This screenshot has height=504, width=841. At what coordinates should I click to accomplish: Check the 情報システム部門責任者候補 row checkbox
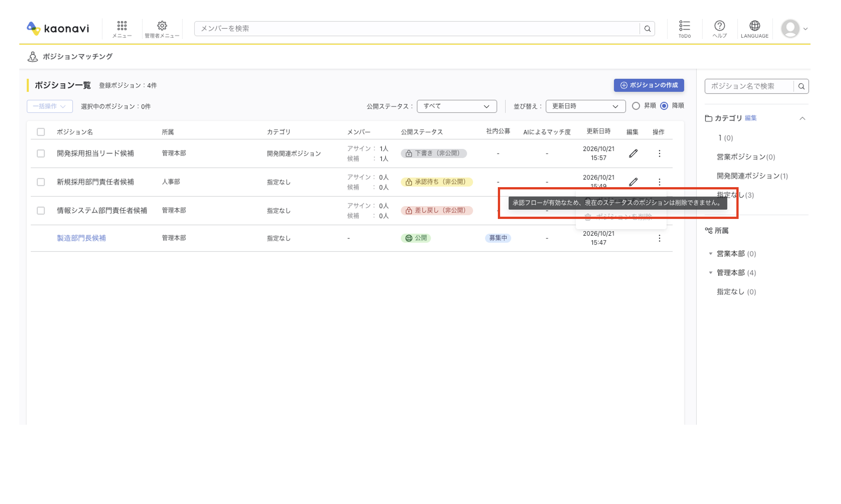pos(41,210)
